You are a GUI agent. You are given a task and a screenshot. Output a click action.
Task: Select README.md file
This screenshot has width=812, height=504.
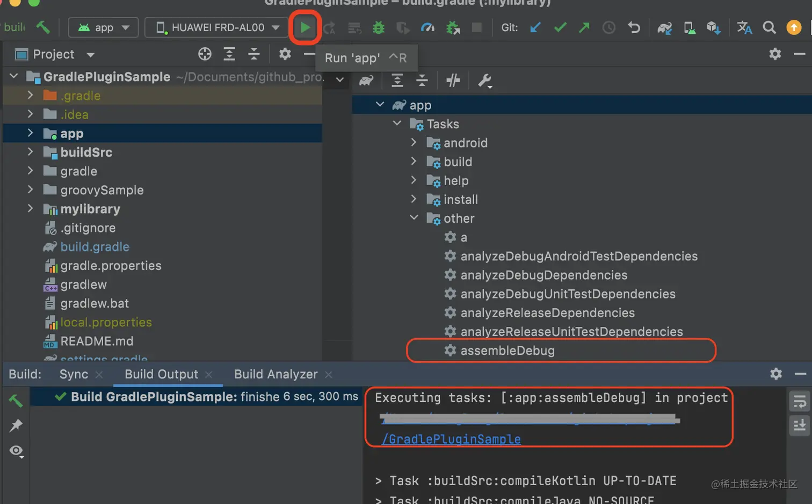[97, 341]
